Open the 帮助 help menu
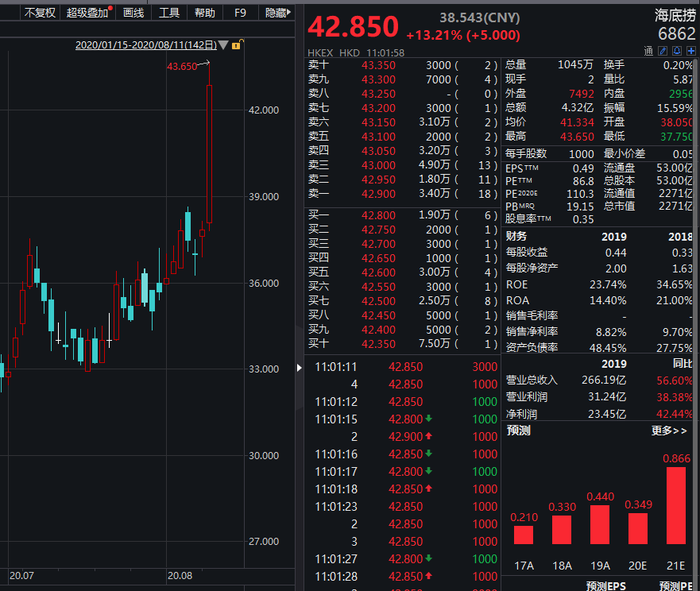Image resolution: width=700 pixels, height=591 pixels. pyautogui.click(x=205, y=13)
